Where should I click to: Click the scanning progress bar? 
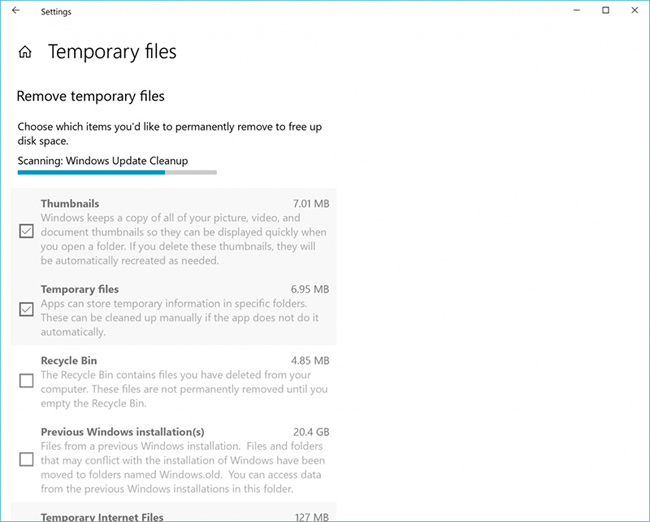[117, 172]
